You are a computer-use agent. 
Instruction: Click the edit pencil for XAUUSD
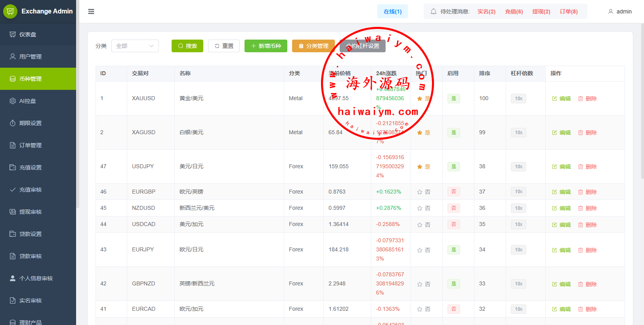pos(554,99)
